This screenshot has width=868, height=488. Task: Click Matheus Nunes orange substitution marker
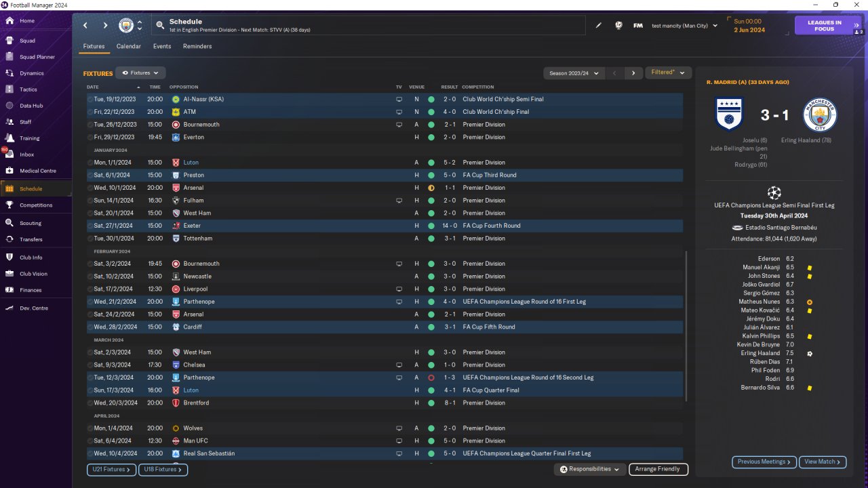[x=810, y=302]
